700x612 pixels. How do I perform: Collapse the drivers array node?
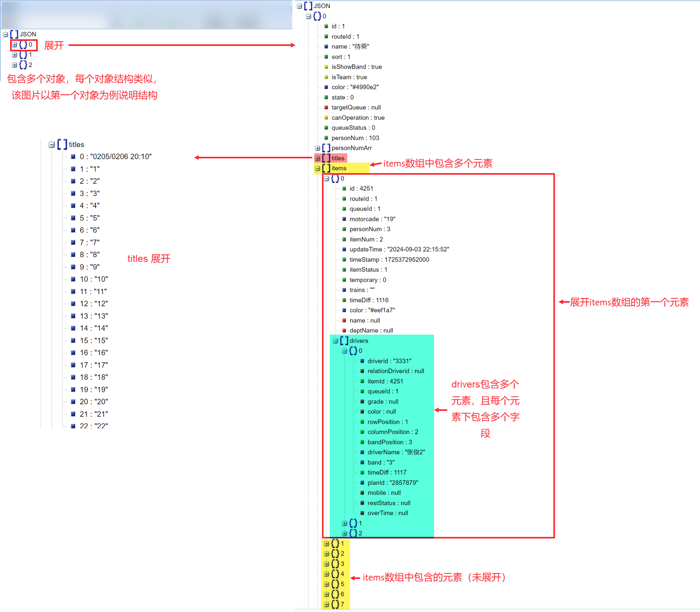(x=335, y=341)
